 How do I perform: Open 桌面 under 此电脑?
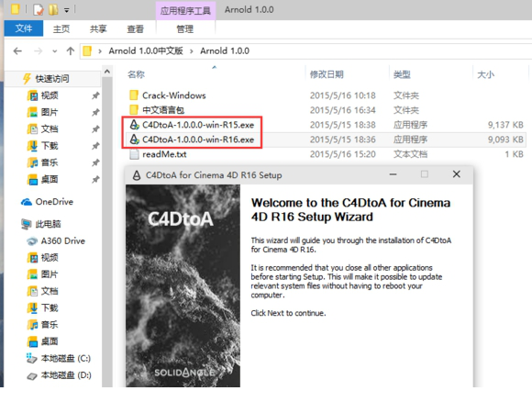[x=50, y=341]
